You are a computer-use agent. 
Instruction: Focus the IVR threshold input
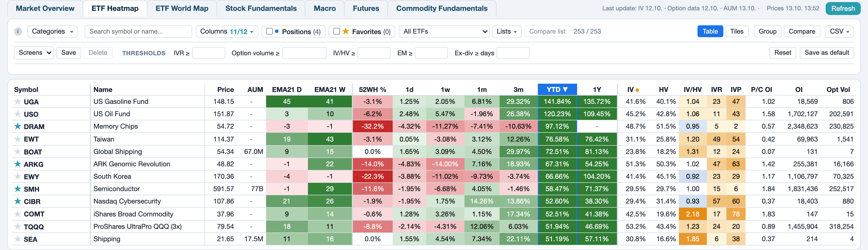(x=208, y=53)
